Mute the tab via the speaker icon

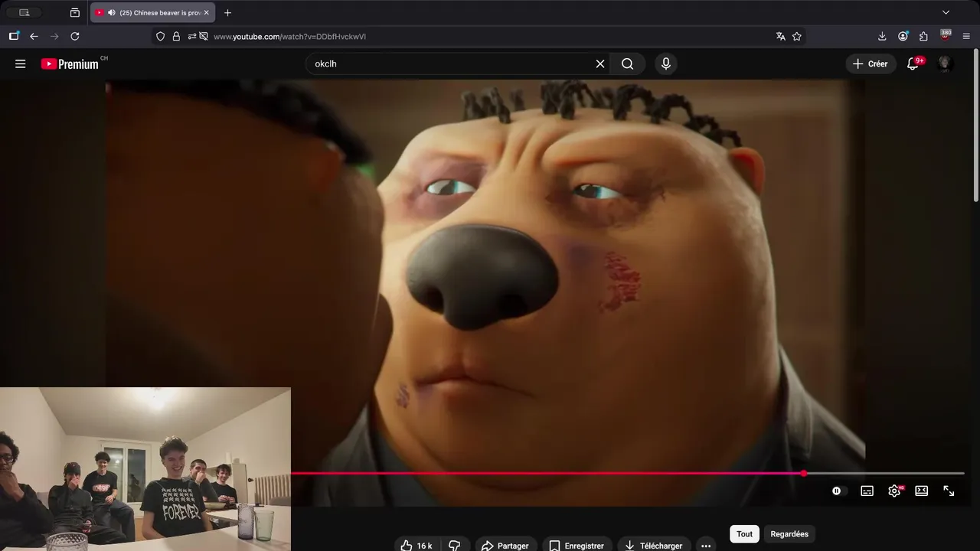[x=112, y=13]
